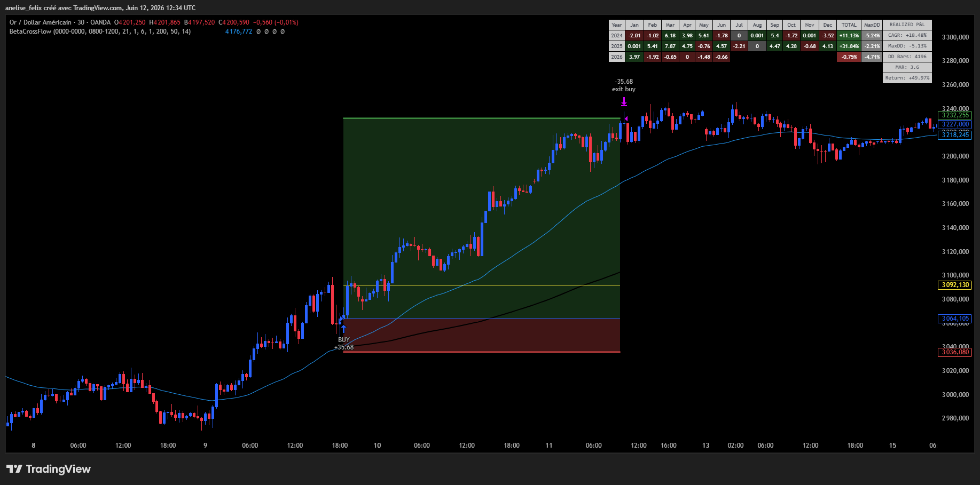Click the indicator value 4176,772
Screen dimensions: 980x485
coord(238,31)
